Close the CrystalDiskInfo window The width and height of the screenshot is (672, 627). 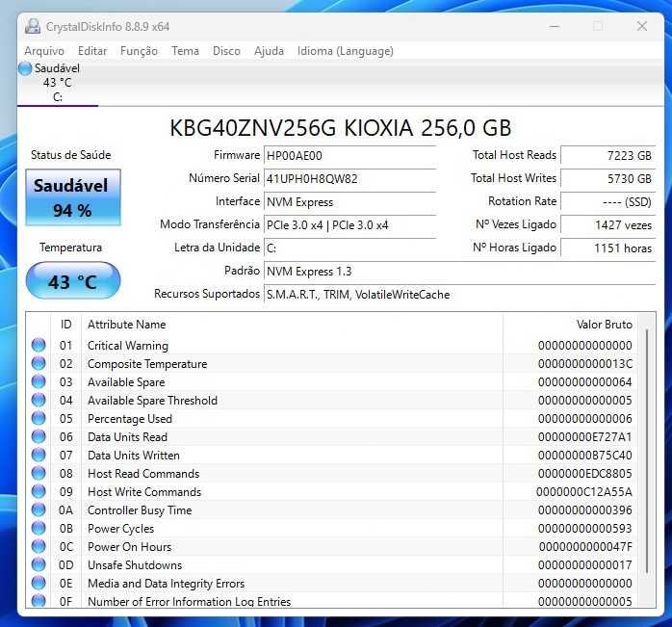coord(642,27)
